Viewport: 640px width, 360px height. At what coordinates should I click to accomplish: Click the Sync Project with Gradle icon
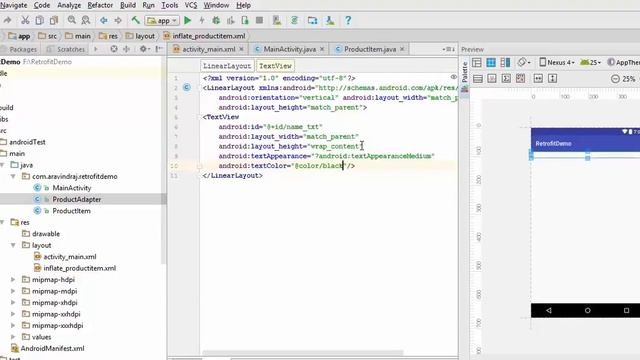tap(294, 20)
